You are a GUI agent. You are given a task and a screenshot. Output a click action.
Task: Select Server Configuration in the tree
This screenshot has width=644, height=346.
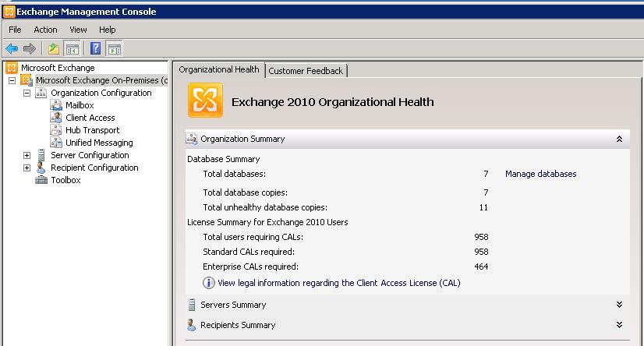coord(90,155)
